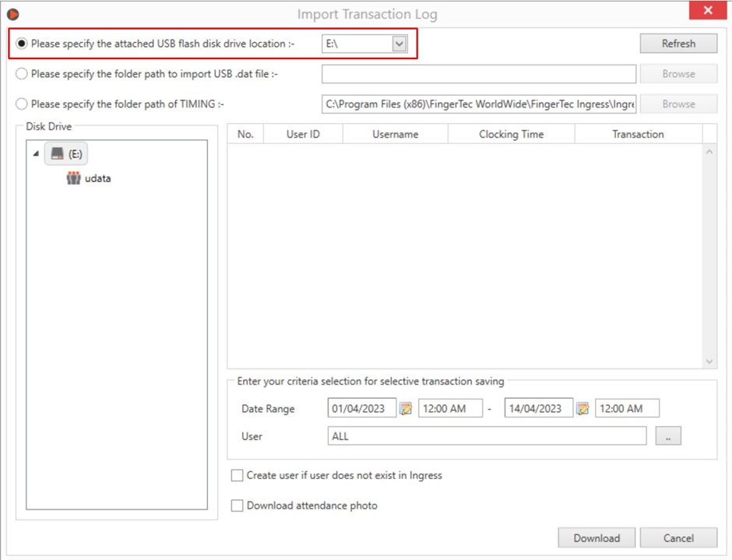Screen dimensions: 732x560
Task: Select the E: drive icon in tree
Action: 58,153
